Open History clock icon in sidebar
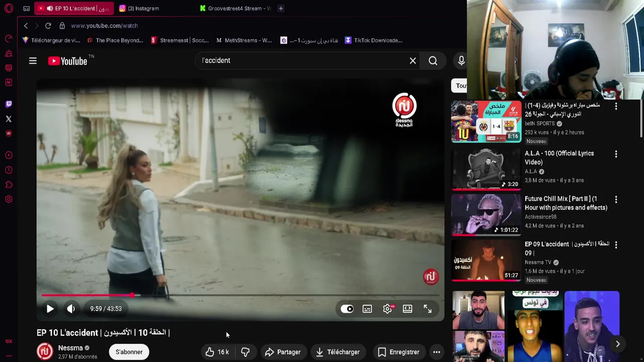This screenshot has width=644, height=362. tap(9, 170)
